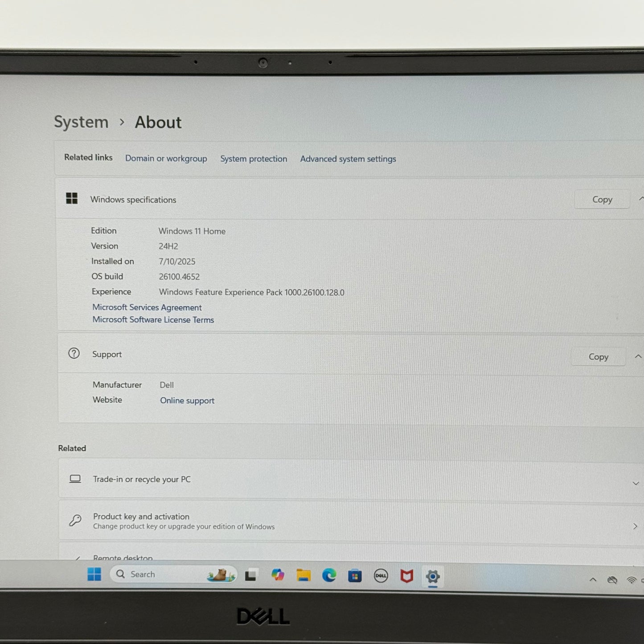The image size is (644, 644).
Task: Click the laptop icon for Trade-in
Action: (75, 479)
